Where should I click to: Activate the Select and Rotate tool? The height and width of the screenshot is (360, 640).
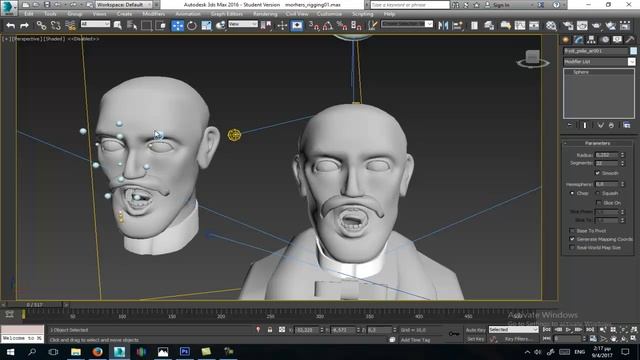[x=191, y=26]
